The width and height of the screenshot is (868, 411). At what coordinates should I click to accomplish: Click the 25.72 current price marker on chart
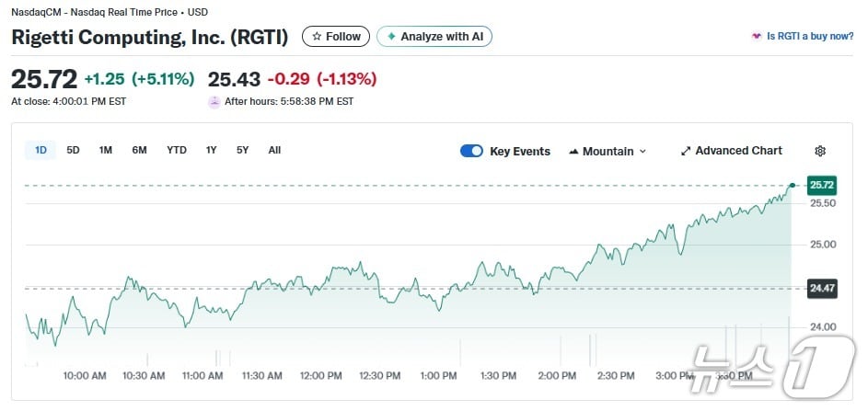click(821, 185)
